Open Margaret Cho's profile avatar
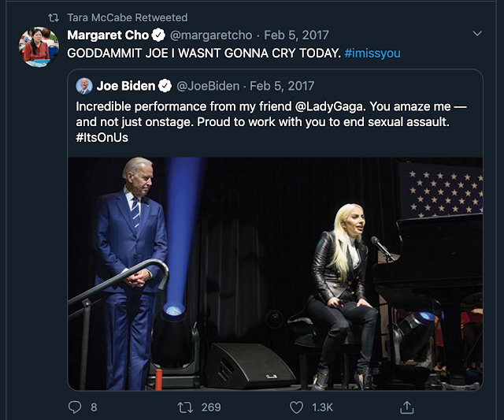 (x=39, y=47)
